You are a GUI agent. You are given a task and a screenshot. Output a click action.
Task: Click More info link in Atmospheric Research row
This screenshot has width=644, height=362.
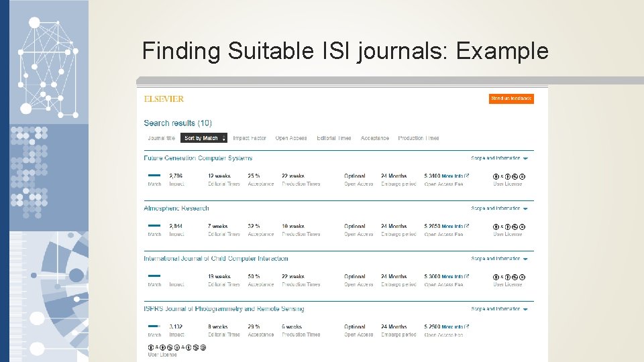(x=455, y=226)
